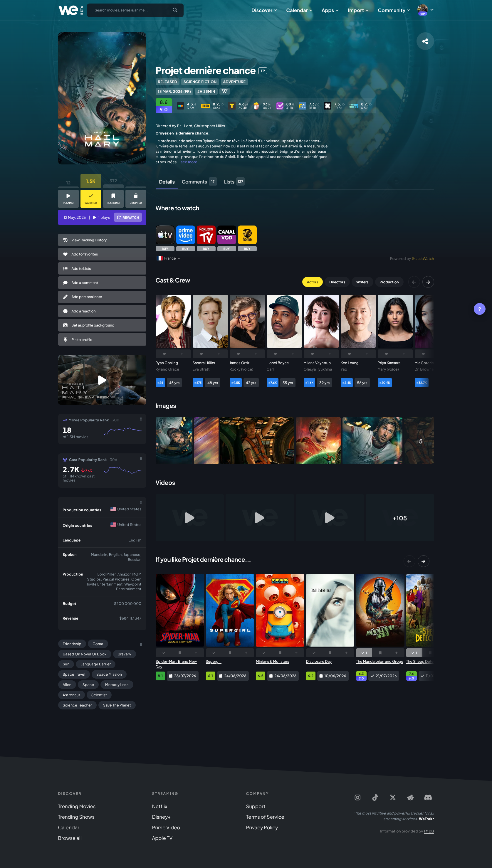This screenshot has width=492, height=868.
Task: Open the share button
Action: (425, 41)
